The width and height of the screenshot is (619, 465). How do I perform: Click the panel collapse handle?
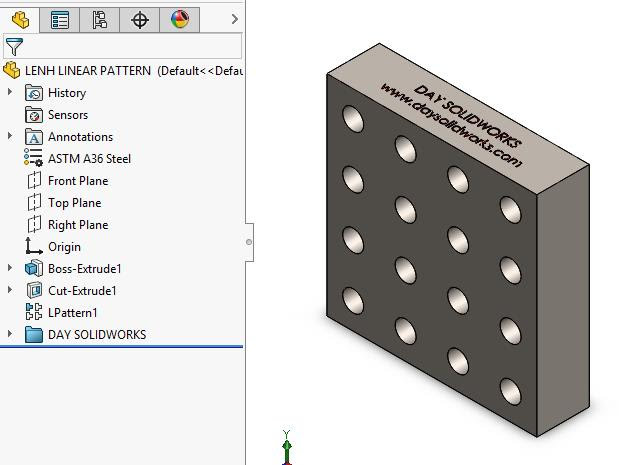[x=249, y=242]
